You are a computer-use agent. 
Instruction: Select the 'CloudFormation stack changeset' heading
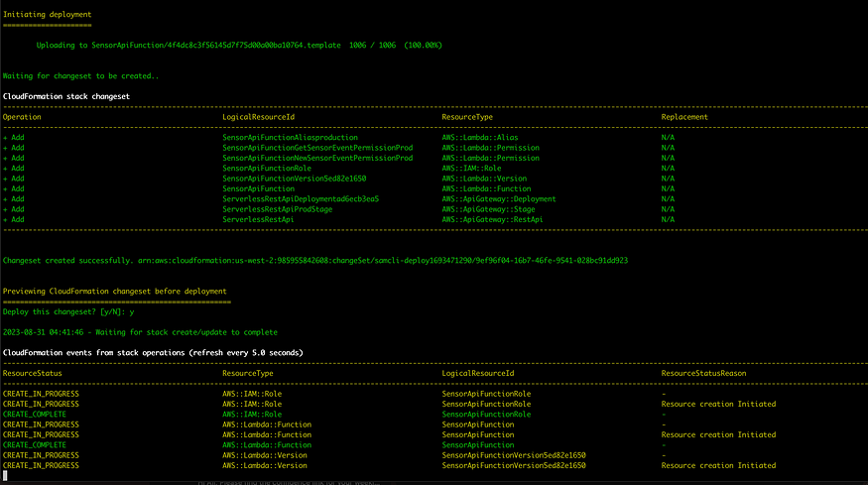[66, 96]
